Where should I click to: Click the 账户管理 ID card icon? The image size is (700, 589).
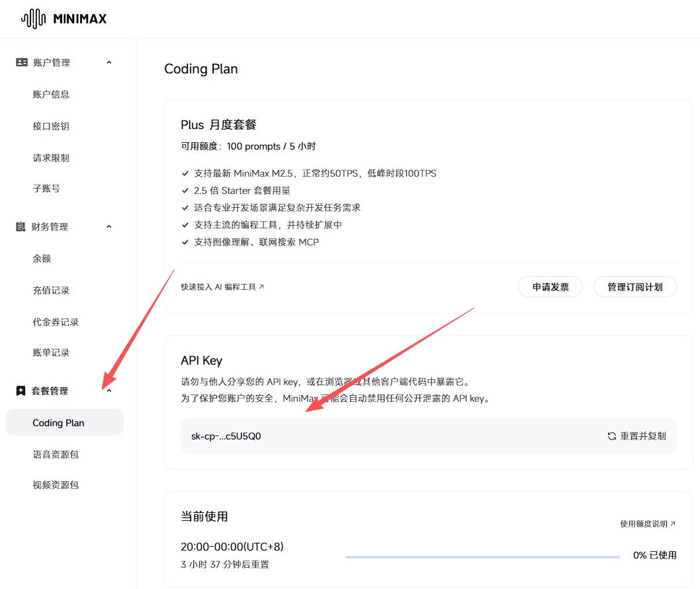(21, 62)
